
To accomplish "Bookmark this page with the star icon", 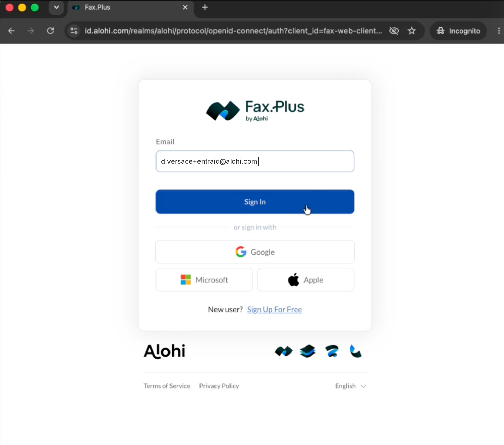I will coord(412,31).
